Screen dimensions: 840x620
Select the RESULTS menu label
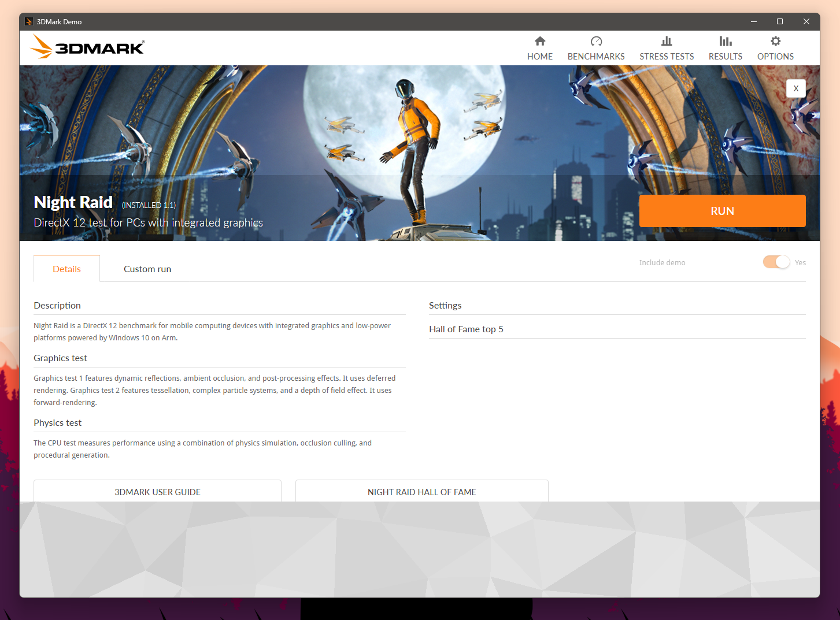(726, 57)
